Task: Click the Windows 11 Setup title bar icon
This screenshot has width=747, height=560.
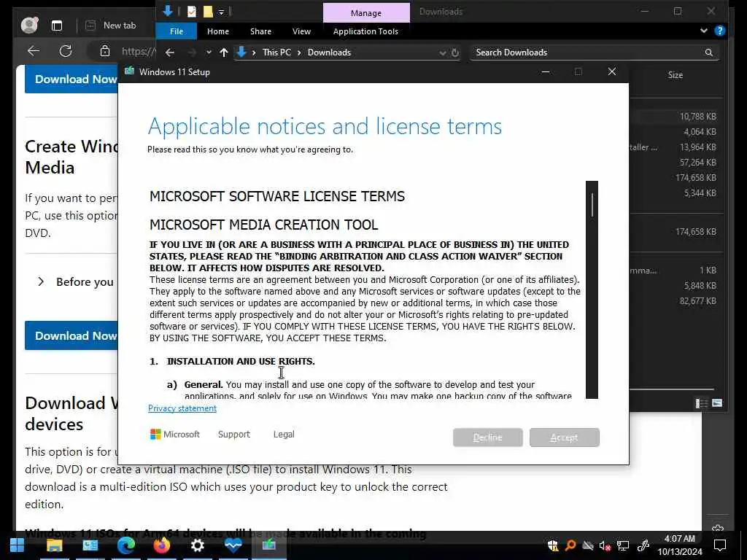Action: [x=129, y=71]
